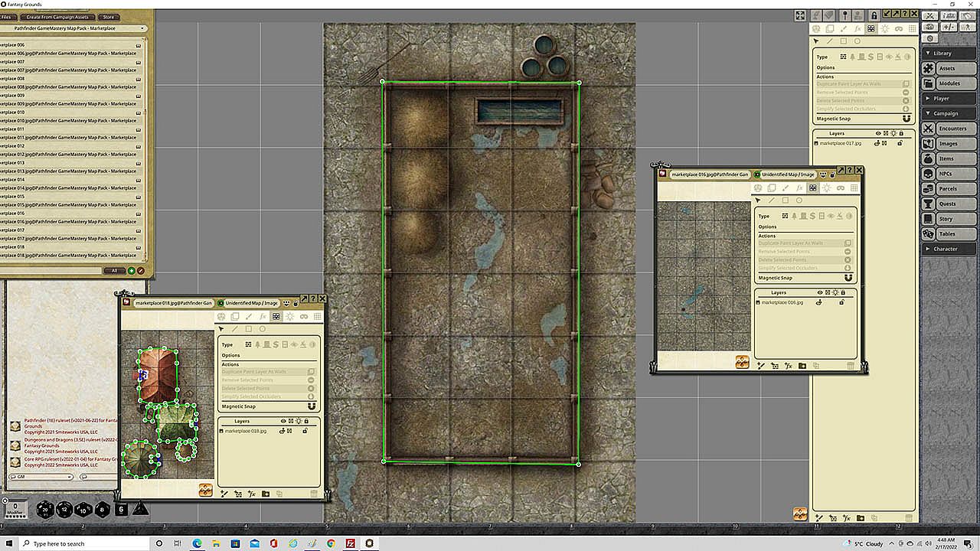
Task: Collapse the Campaign sidebar section
Action: pos(949,113)
